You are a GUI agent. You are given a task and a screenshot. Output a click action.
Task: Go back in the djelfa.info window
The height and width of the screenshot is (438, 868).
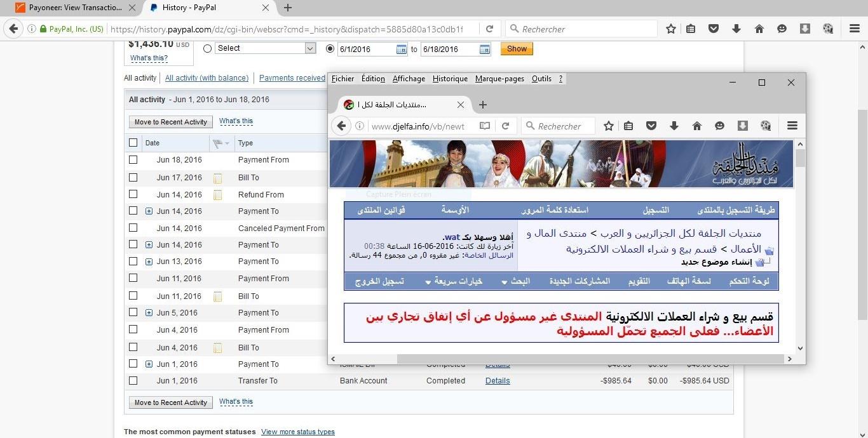point(341,126)
